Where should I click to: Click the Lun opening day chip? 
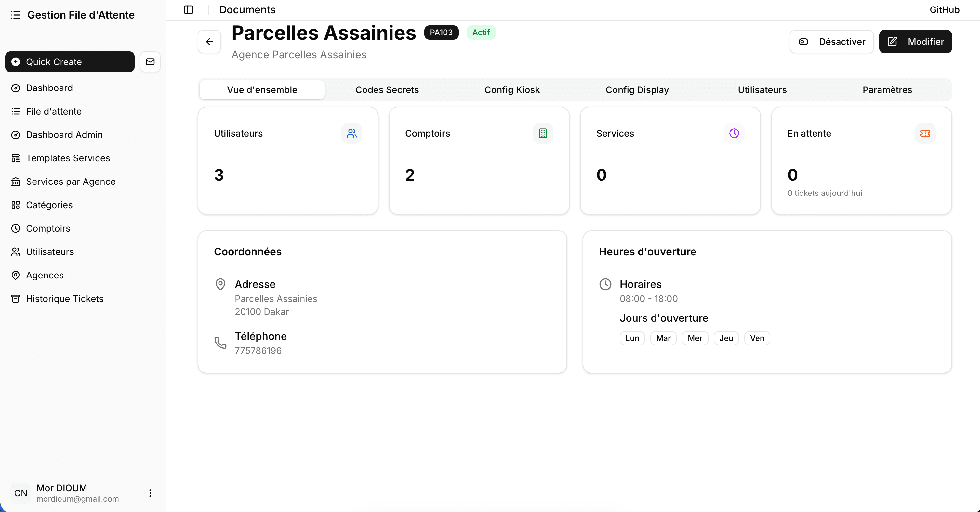point(632,338)
